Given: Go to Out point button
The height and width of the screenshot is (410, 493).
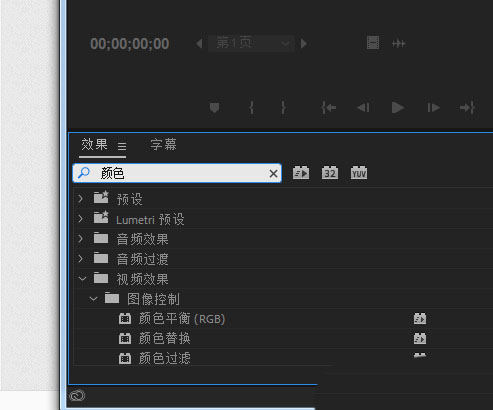Looking at the screenshot, I should [x=467, y=108].
